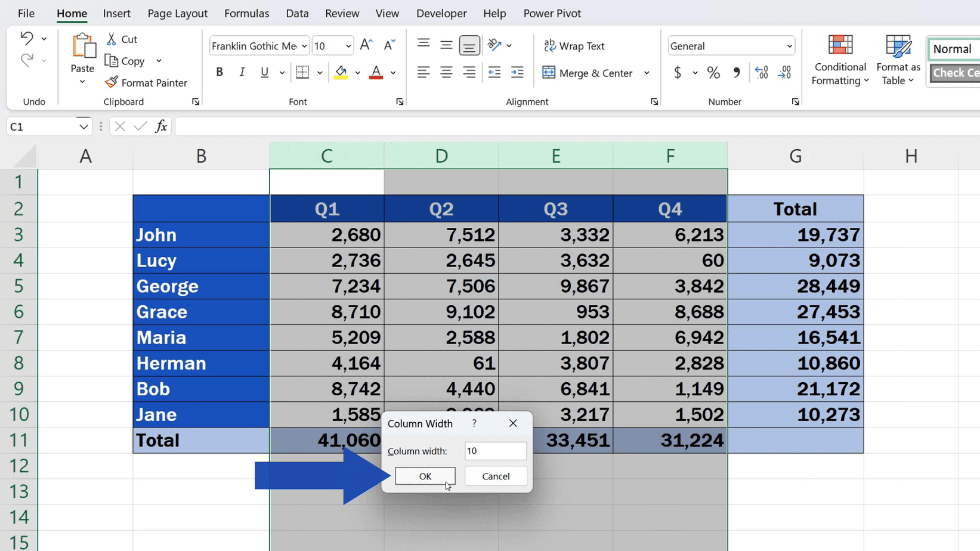Click the Cut scissors icon
Viewport: 980px width, 551px height.
(112, 39)
